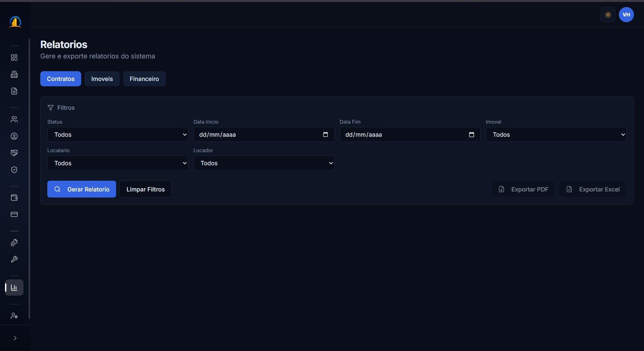Click the shield check icon in sidebar
The width and height of the screenshot is (644, 351).
[14, 170]
